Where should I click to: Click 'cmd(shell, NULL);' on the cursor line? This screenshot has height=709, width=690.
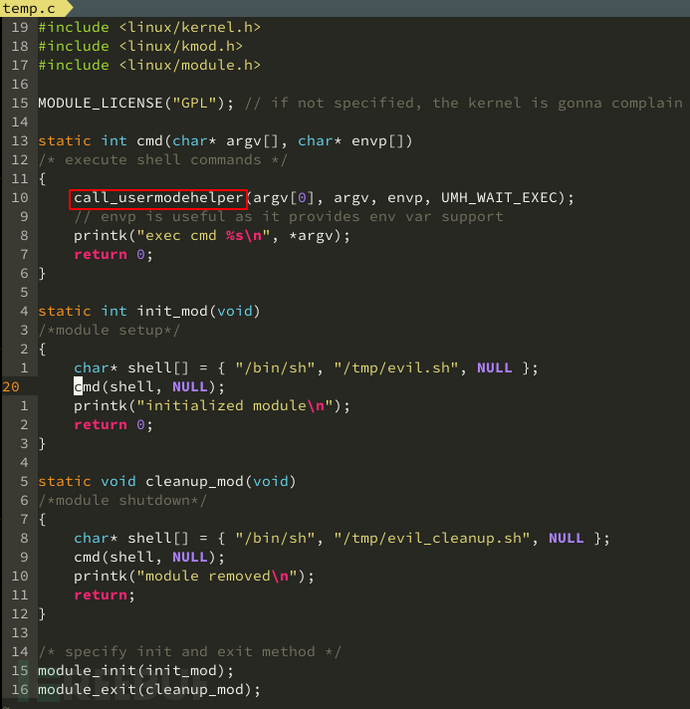(x=149, y=388)
